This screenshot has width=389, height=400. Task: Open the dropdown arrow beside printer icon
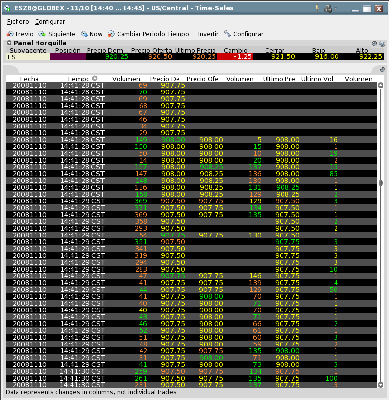point(335,9)
